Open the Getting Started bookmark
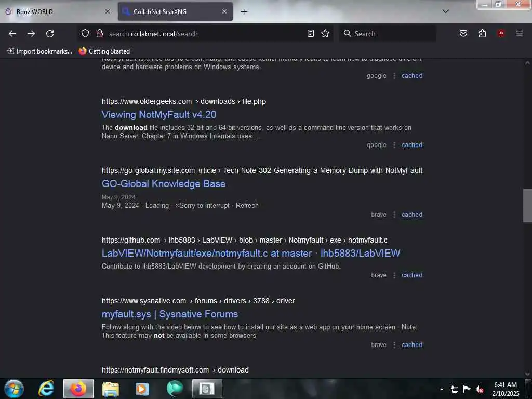The height and width of the screenshot is (399, 532). [x=104, y=51]
